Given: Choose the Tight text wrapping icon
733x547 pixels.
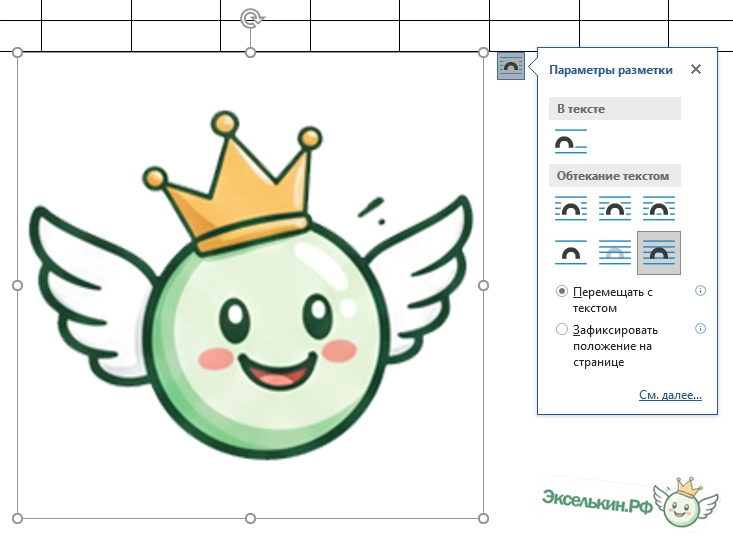Looking at the screenshot, I should [x=615, y=208].
